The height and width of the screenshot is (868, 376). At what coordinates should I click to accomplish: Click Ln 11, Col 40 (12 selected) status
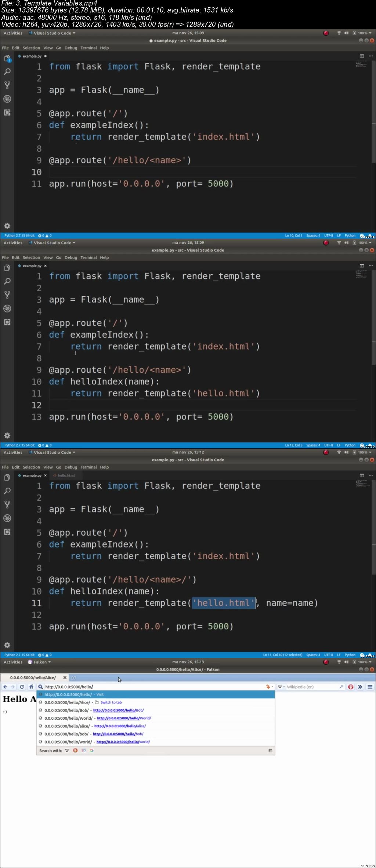[x=282, y=655]
